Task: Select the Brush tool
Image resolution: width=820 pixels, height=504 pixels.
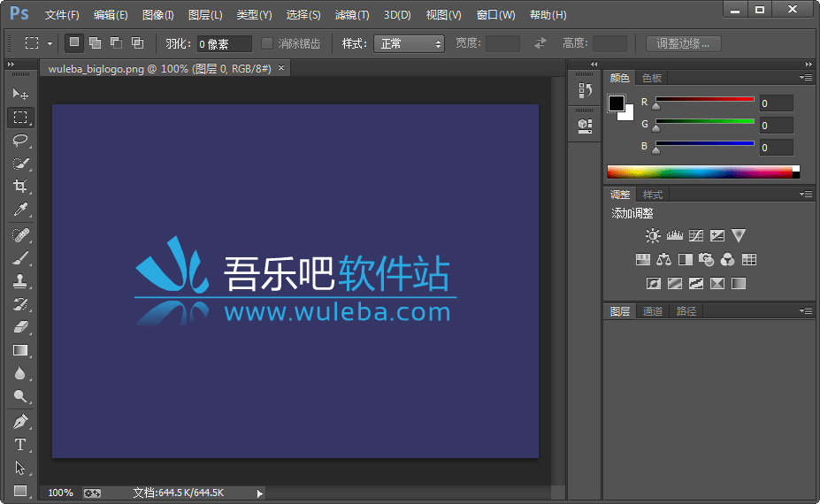Action: tap(20, 258)
